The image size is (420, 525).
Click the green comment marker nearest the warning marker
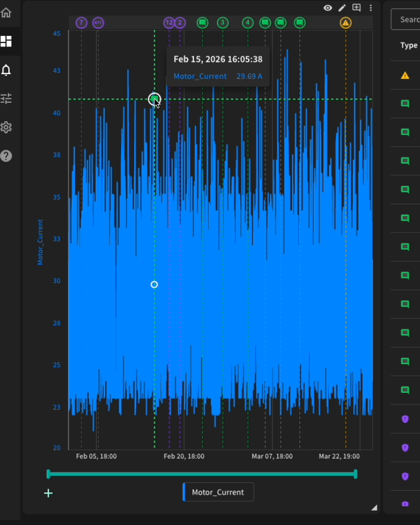300,23
